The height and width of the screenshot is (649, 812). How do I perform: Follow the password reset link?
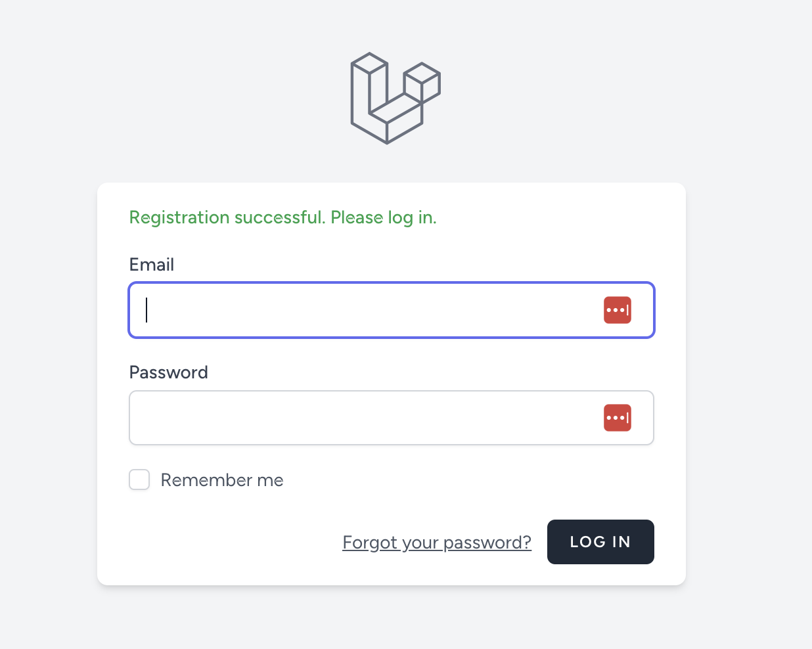(437, 543)
